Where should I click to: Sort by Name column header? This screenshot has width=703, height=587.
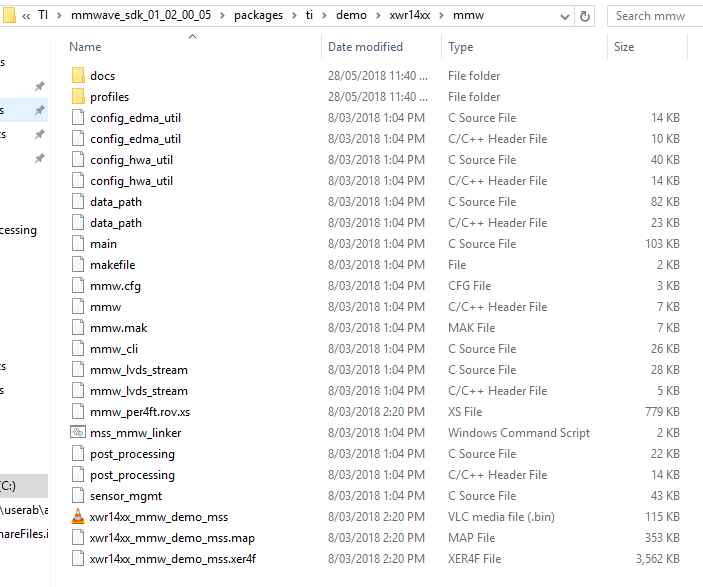click(85, 47)
